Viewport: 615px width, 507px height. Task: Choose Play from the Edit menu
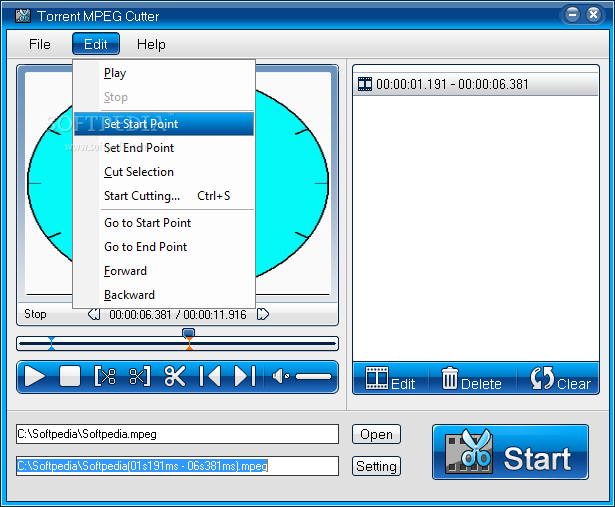pyautogui.click(x=164, y=73)
